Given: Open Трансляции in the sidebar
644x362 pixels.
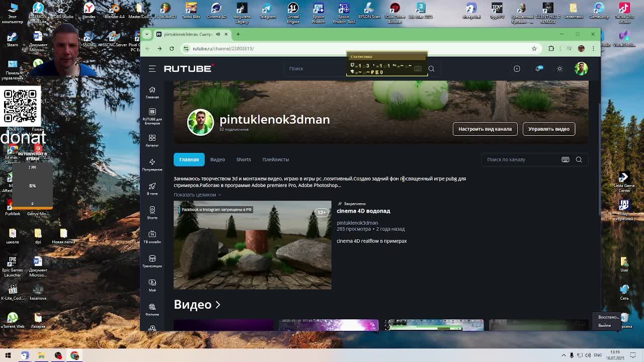Looking at the screenshot, I should click(x=152, y=261).
